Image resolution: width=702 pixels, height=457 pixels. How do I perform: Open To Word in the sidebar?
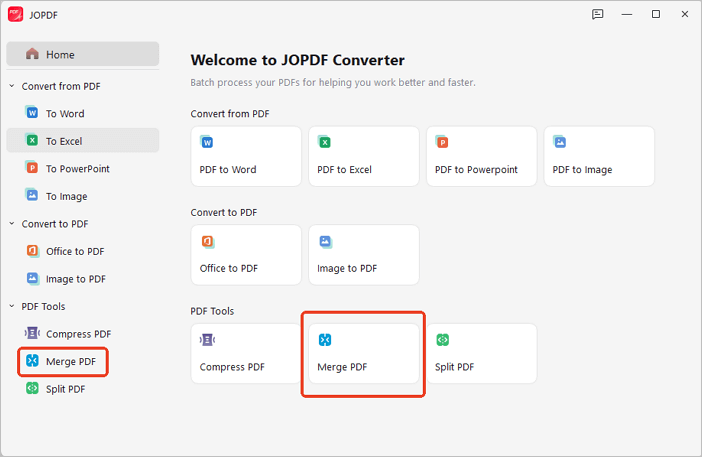[x=83, y=113]
